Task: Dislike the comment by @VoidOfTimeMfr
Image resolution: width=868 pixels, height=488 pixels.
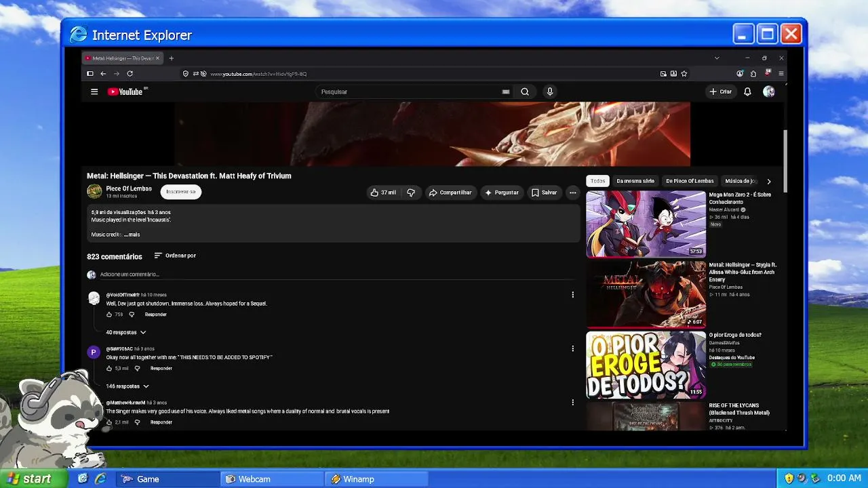Action: [x=132, y=314]
